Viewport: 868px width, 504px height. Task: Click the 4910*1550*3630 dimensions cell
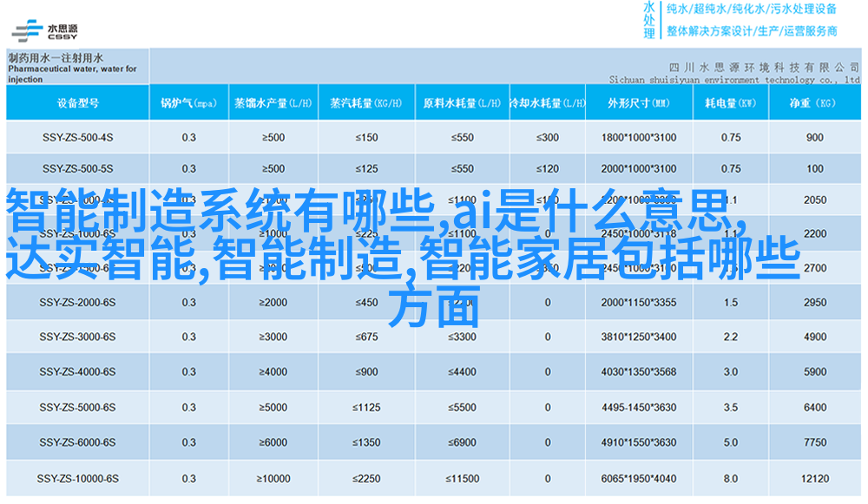click(639, 442)
